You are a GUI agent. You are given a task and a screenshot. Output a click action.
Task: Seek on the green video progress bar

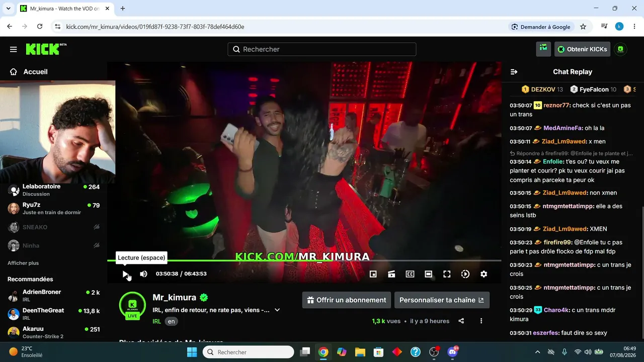[304, 260]
